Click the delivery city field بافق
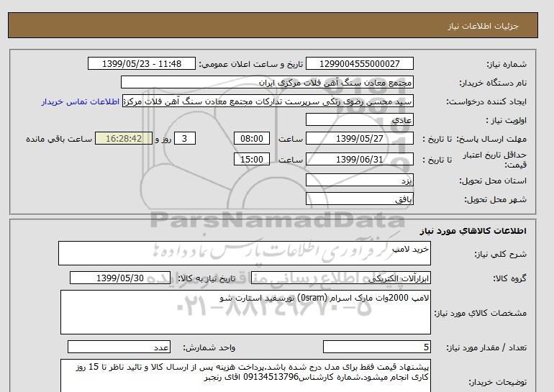 359,199
